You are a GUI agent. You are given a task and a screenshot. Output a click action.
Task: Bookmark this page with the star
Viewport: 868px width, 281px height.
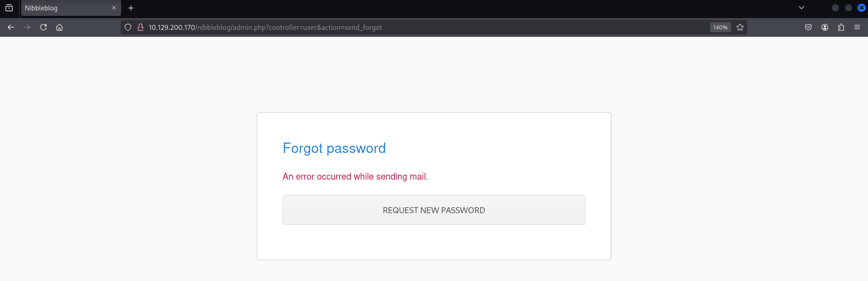coord(740,27)
